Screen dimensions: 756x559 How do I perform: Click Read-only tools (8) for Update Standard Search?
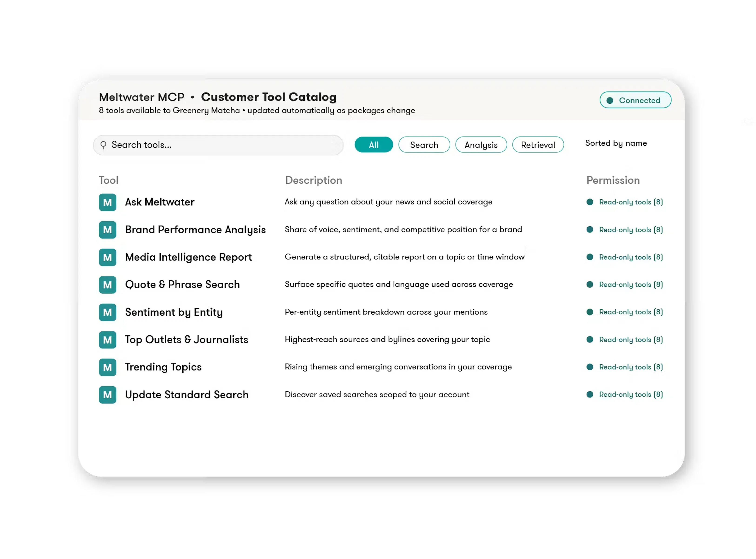631,394
